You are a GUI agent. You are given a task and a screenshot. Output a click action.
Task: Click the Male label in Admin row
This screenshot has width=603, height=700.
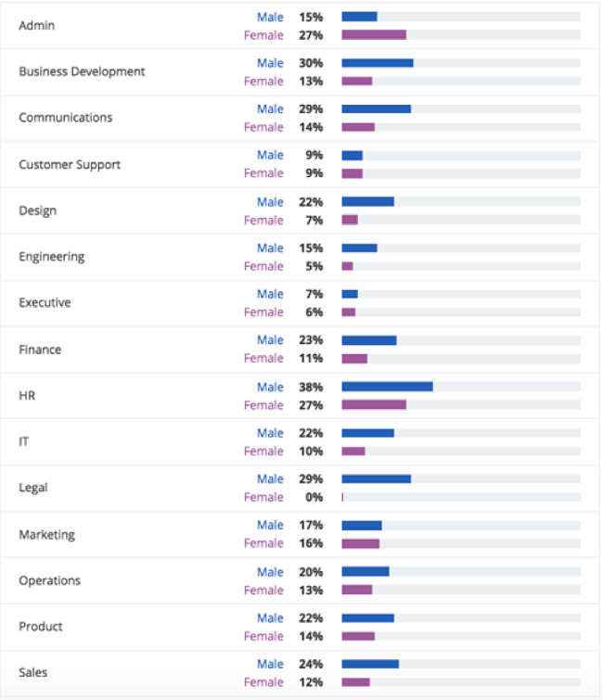coord(270,17)
